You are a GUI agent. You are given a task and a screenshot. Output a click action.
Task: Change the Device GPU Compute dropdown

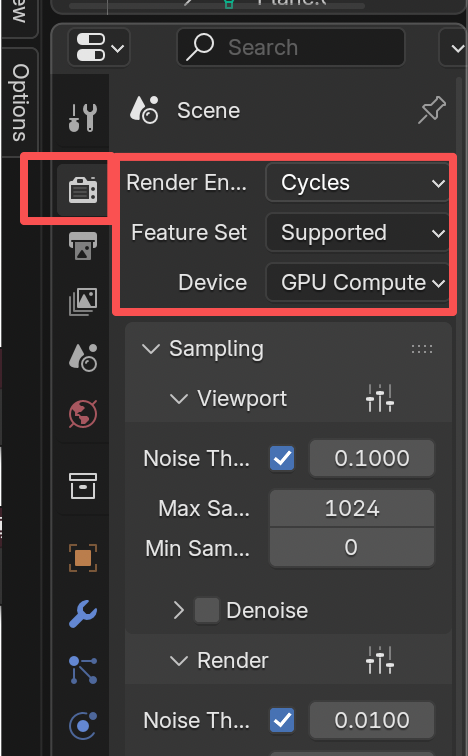tap(359, 283)
